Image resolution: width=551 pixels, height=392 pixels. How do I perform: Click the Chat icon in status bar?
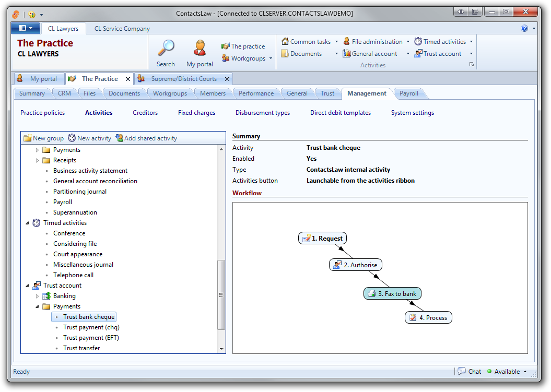click(x=462, y=372)
